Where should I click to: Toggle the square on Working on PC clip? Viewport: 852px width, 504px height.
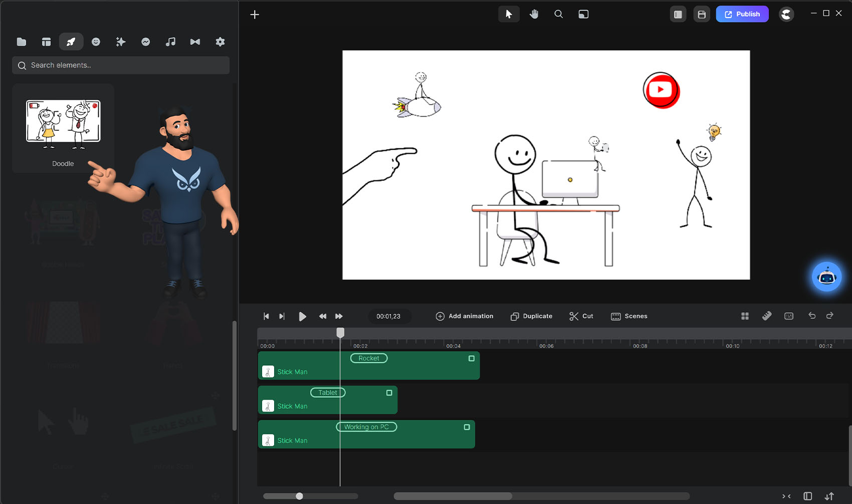[x=467, y=427]
